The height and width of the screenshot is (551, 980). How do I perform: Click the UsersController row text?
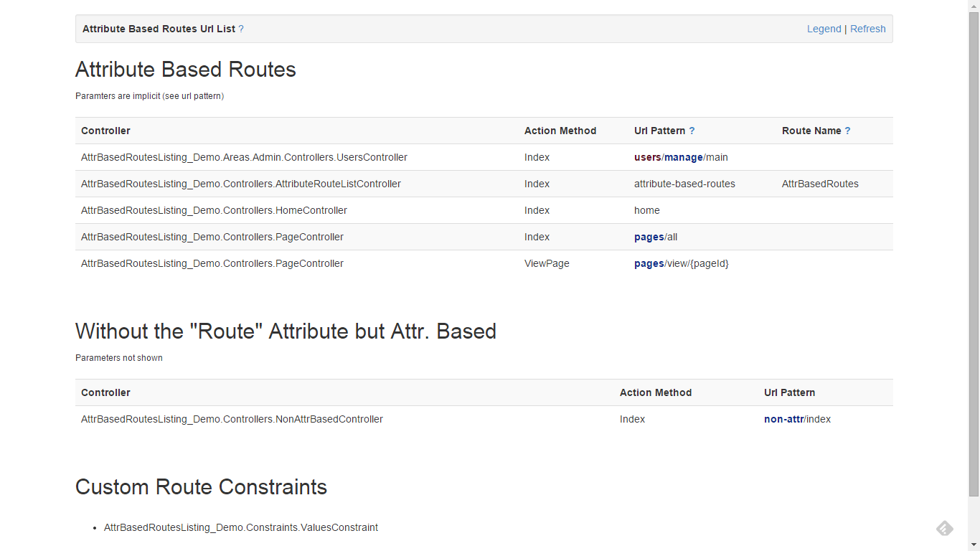click(x=244, y=157)
